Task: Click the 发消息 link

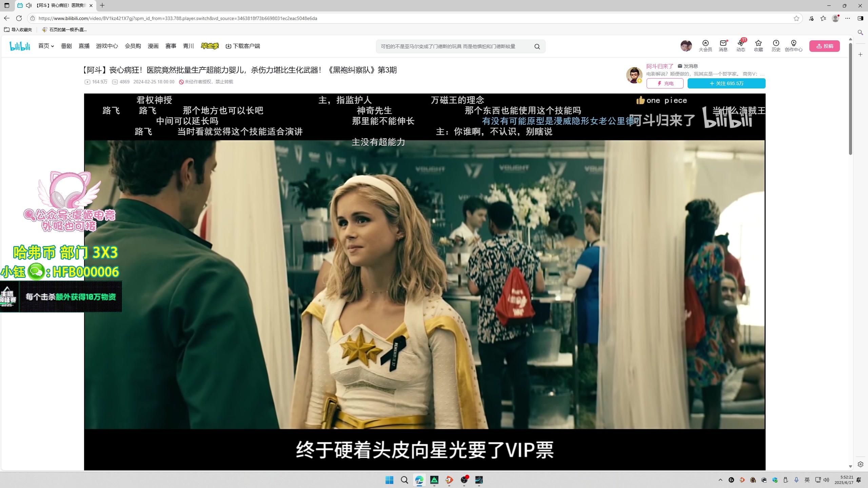Action: [x=688, y=66]
